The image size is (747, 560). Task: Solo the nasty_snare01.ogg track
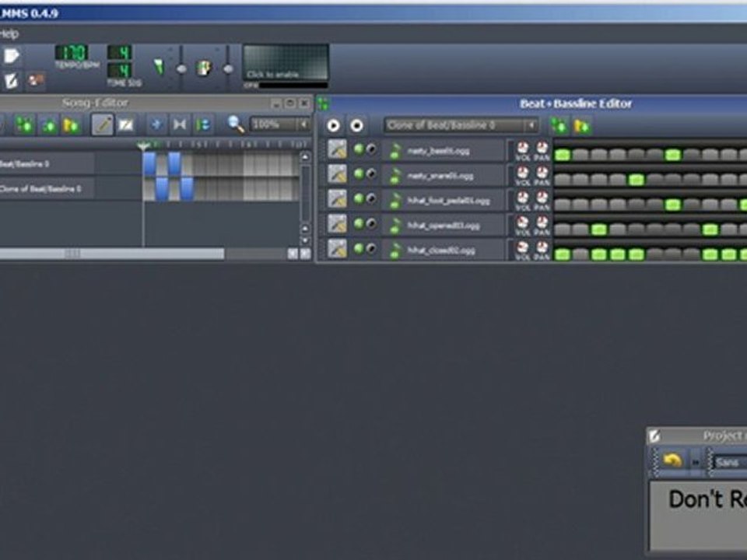pyautogui.click(x=370, y=174)
